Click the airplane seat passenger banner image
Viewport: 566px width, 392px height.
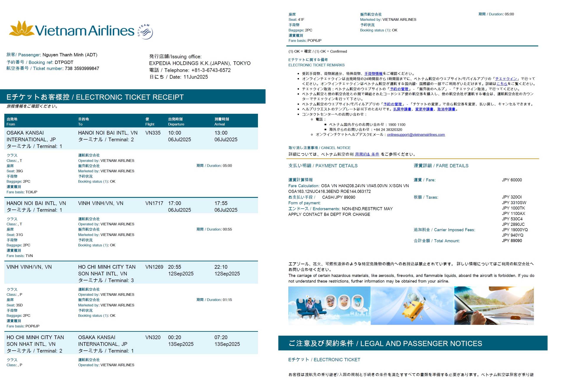(x=329, y=306)
